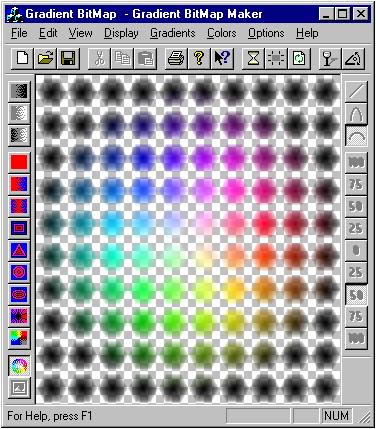Image resolution: width=376 pixels, height=429 pixels.
Task: Open the Colors menu
Action: [222, 33]
